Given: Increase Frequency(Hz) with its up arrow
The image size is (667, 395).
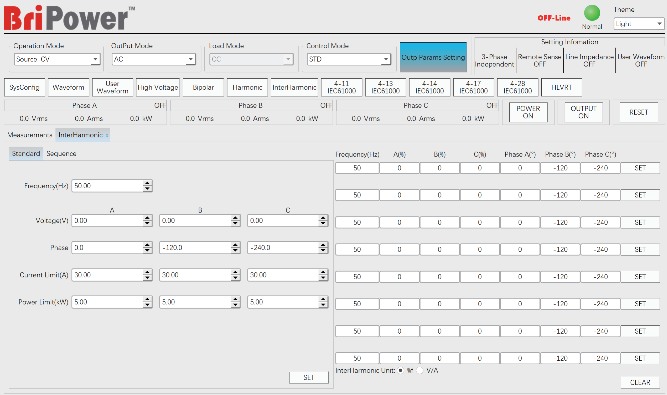Looking at the screenshot, I should point(147,183).
